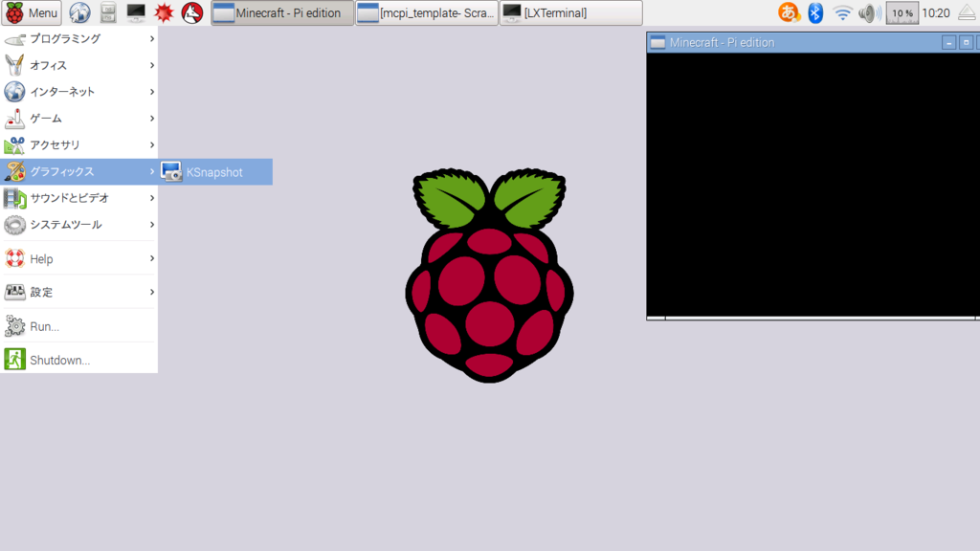This screenshot has width=980, height=551.
Task: Open the システムツール menu category
Action: click(78, 224)
